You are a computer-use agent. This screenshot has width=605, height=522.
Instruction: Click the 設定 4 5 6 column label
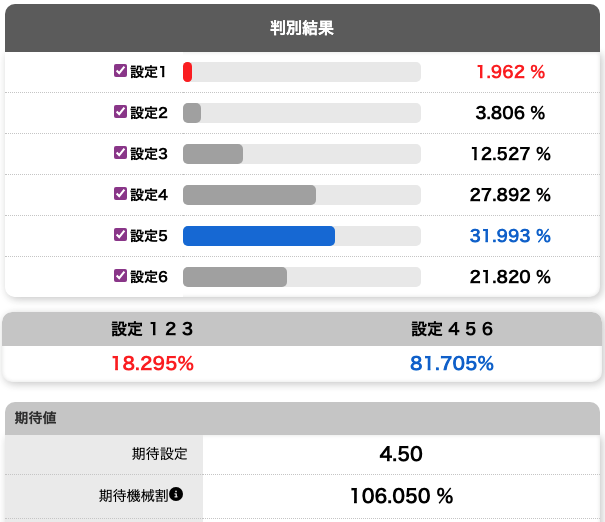point(452,328)
